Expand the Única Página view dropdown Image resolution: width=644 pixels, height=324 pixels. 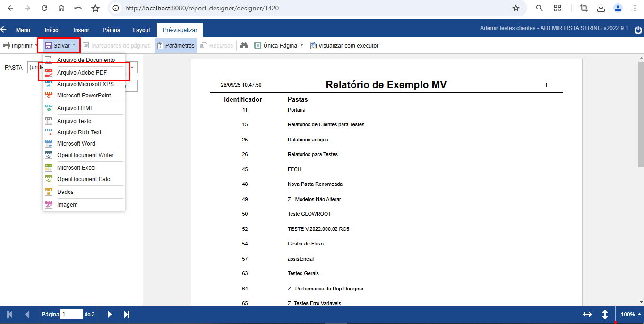point(279,46)
